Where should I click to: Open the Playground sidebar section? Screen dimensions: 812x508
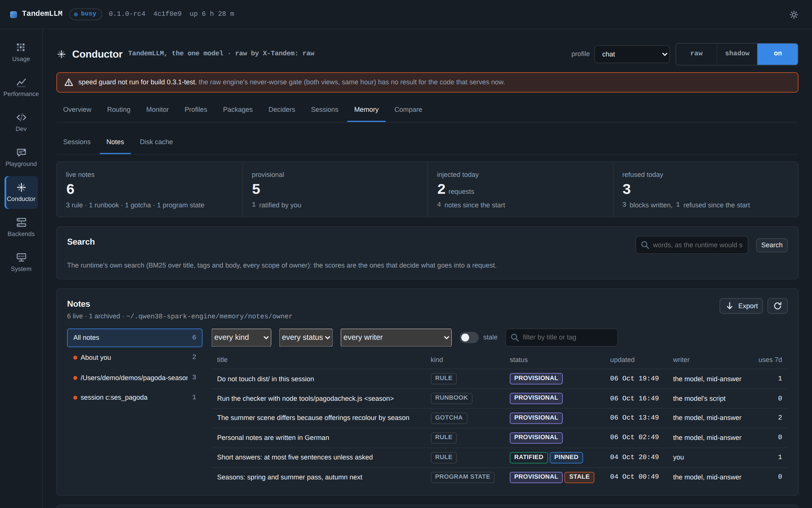[21, 157]
